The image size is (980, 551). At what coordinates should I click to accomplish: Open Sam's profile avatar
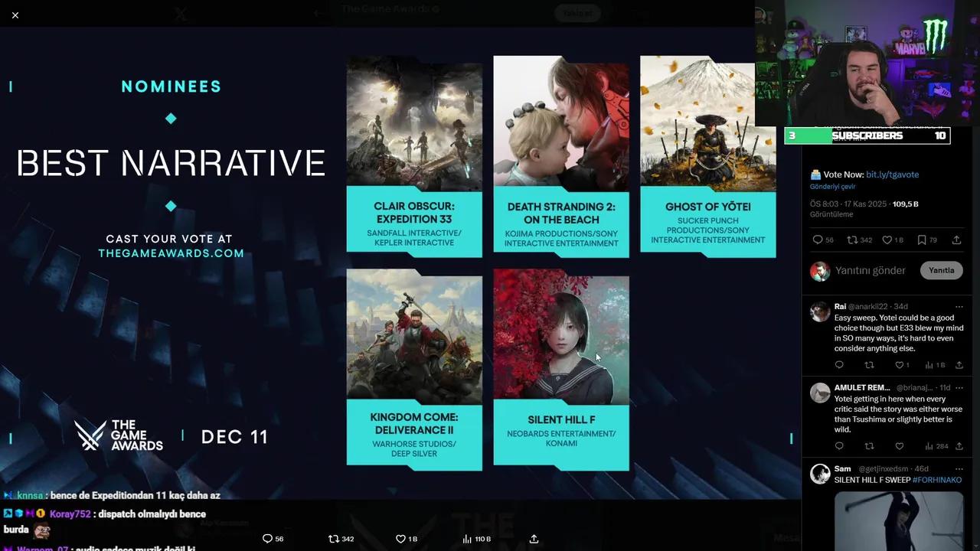pyautogui.click(x=820, y=474)
